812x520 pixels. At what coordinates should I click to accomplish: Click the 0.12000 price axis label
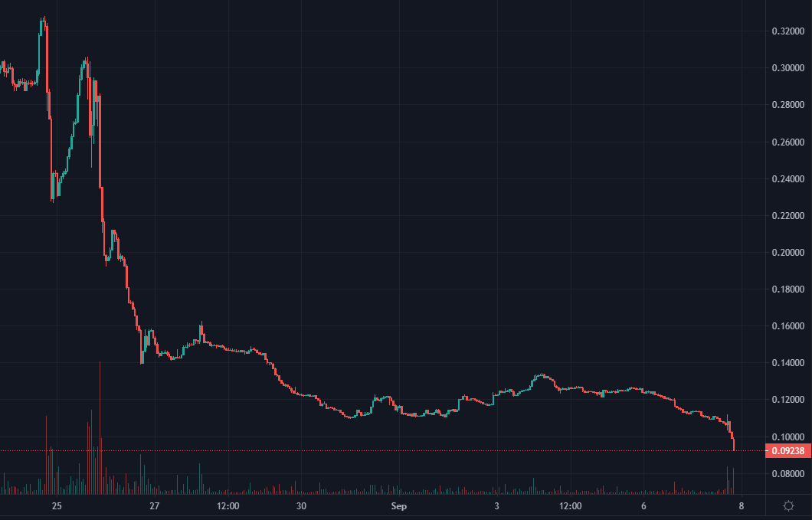788,399
